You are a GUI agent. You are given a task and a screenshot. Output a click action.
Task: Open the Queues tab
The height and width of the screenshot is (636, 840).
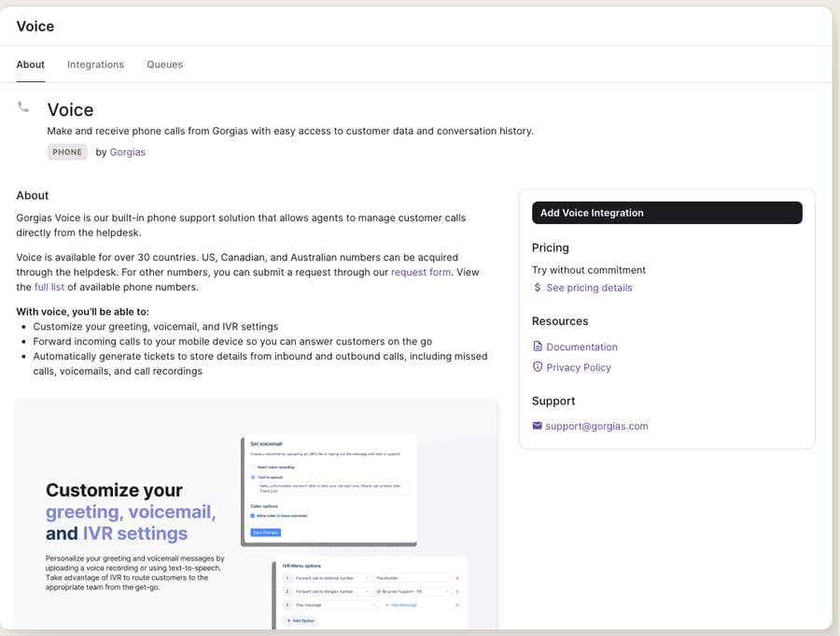(164, 64)
